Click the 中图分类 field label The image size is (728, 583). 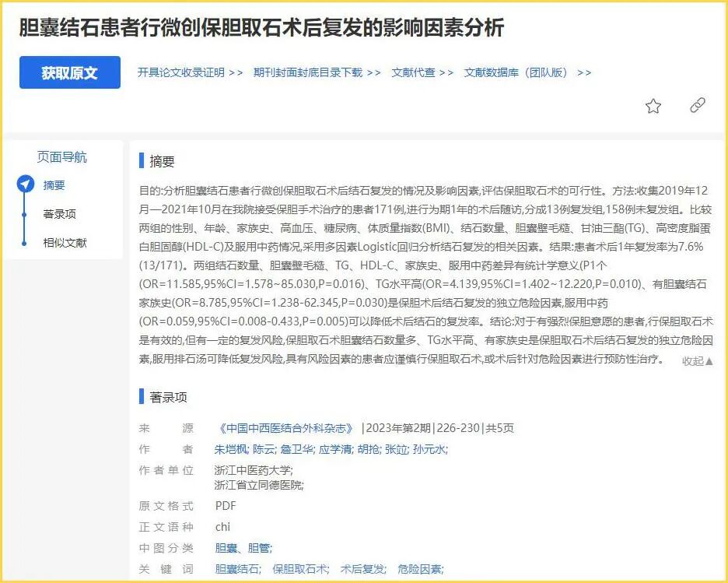tap(166, 548)
